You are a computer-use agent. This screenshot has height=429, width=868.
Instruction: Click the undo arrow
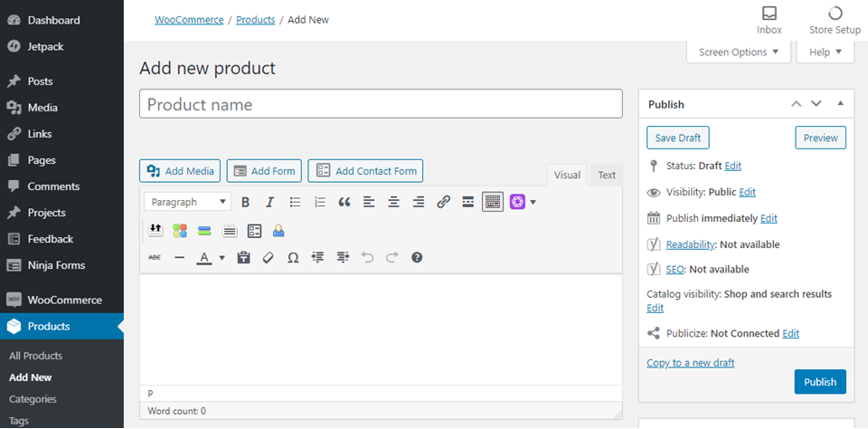pyautogui.click(x=367, y=258)
